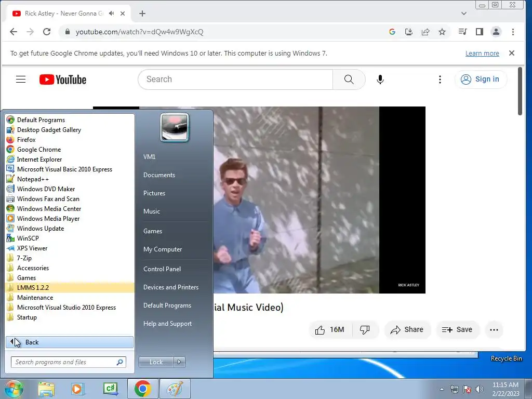Open Documents from Start menu

pos(159,175)
